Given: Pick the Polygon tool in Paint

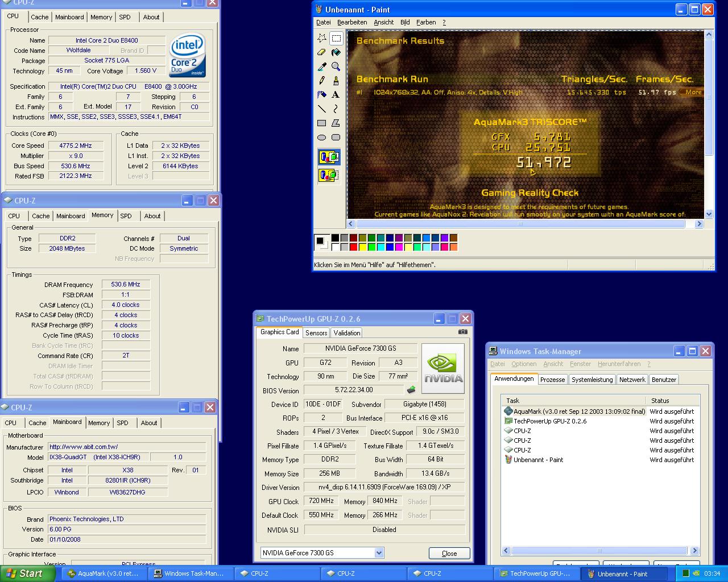Looking at the screenshot, I should pyautogui.click(x=336, y=123).
